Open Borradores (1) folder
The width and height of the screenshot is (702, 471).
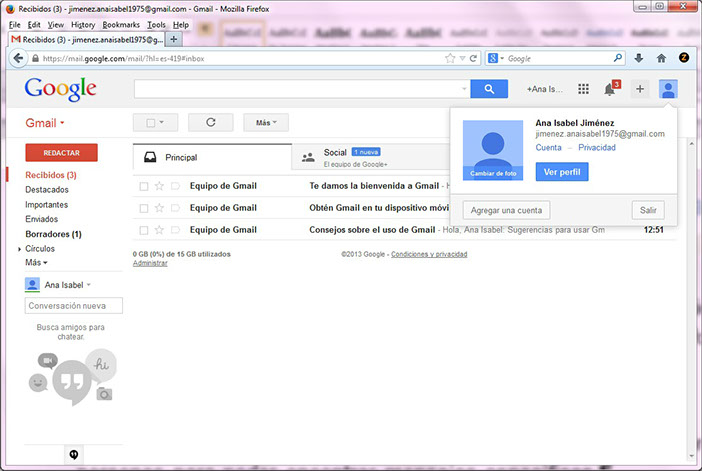[53, 234]
